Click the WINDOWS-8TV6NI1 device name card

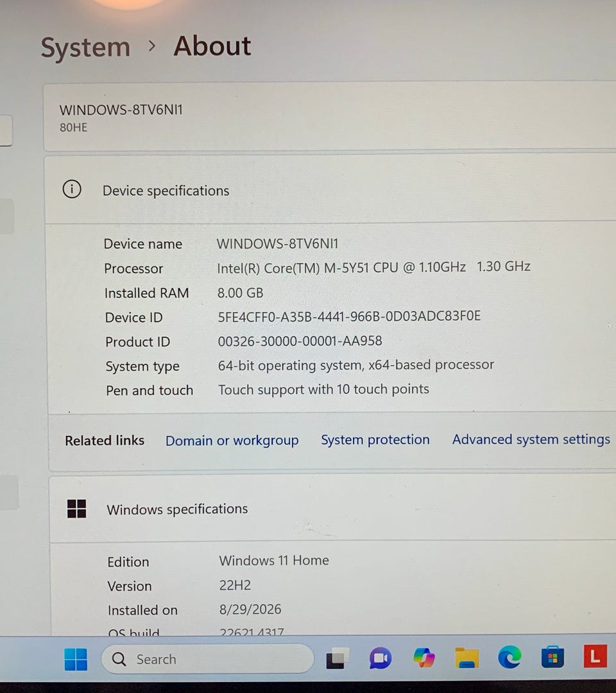(330, 117)
